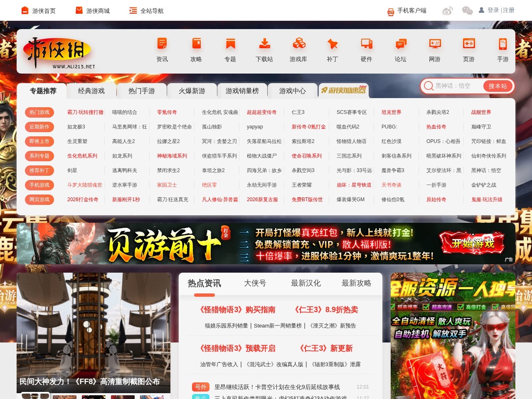Image resolution: width=532 pixels, height=399 pixels.
Task: Switch to the 最新汉化 tab
Action: [x=305, y=283]
